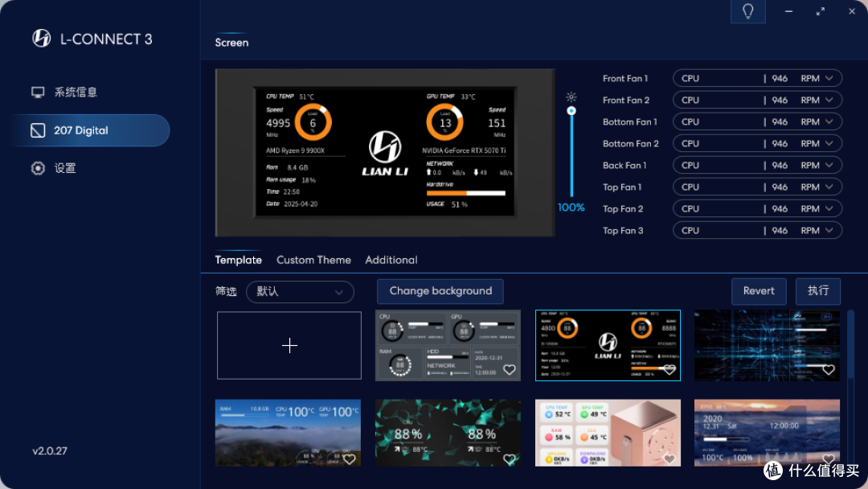Expand the Top Fan 2 dropdown
The width and height of the screenshot is (868, 489).
[757, 209]
